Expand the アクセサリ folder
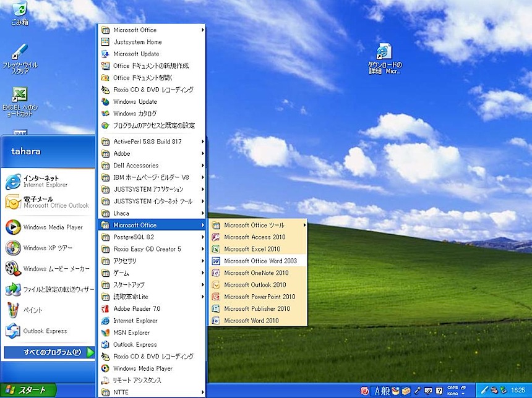Viewport: 532px width, 398px height. pos(152,261)
